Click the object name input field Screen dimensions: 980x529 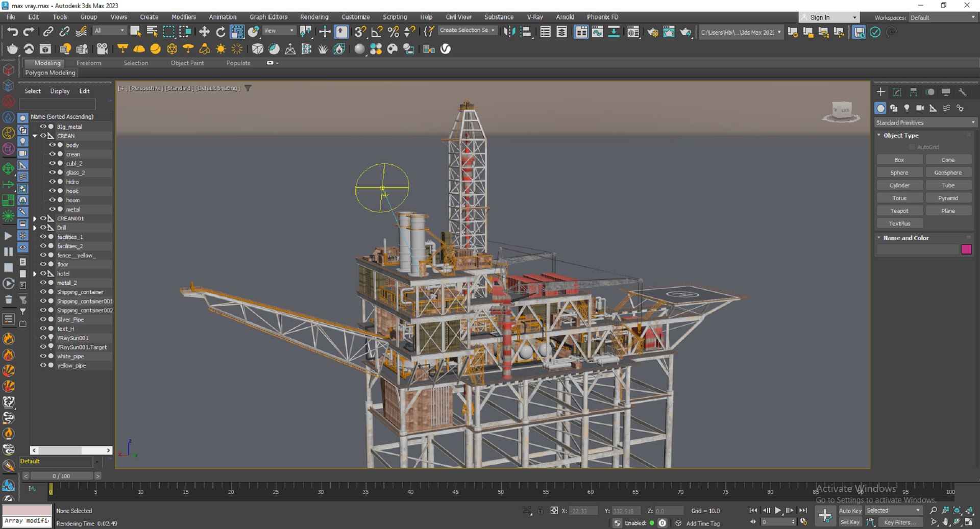(918, 249)
